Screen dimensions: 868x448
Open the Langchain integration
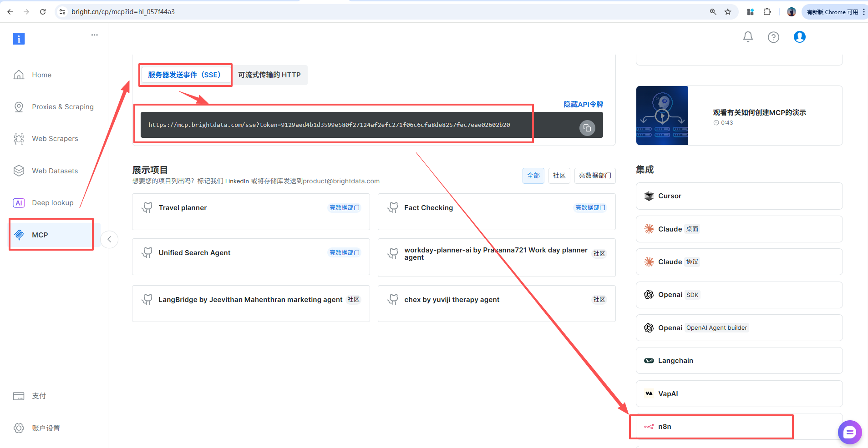pos(739,361)
